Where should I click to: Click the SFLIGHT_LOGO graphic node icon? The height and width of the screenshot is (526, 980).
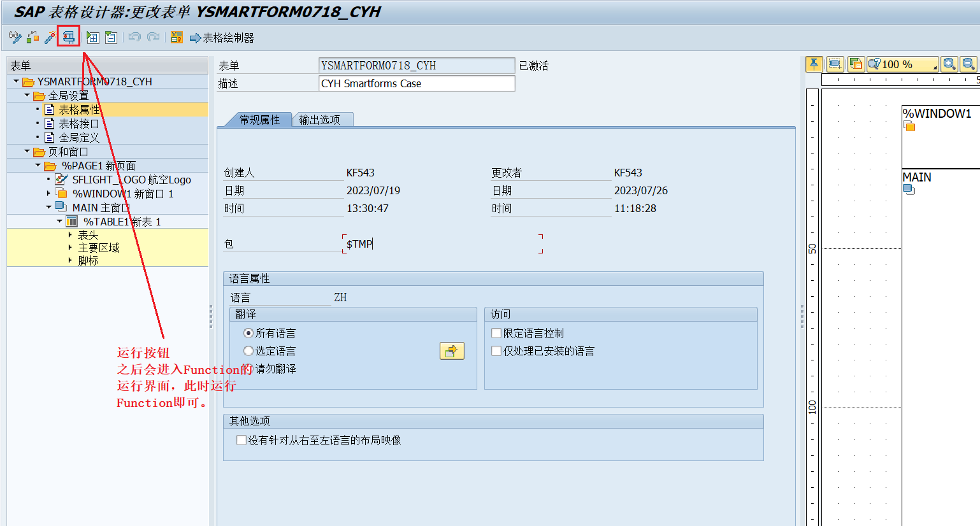61,180
